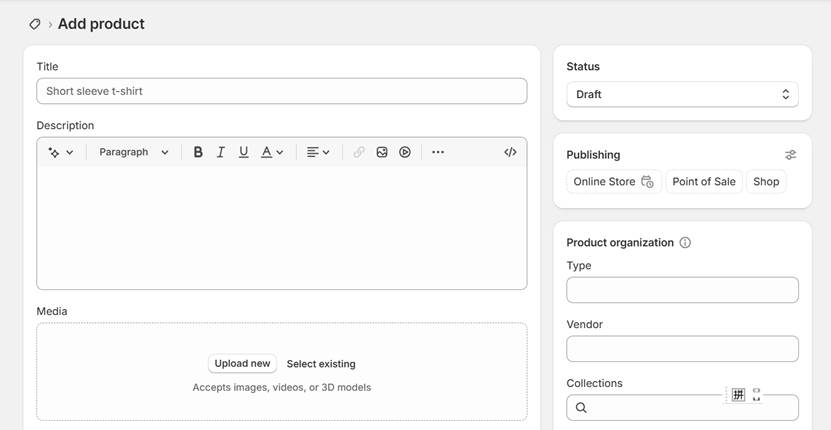Select the Shop channel

click(x=766, y=181)
